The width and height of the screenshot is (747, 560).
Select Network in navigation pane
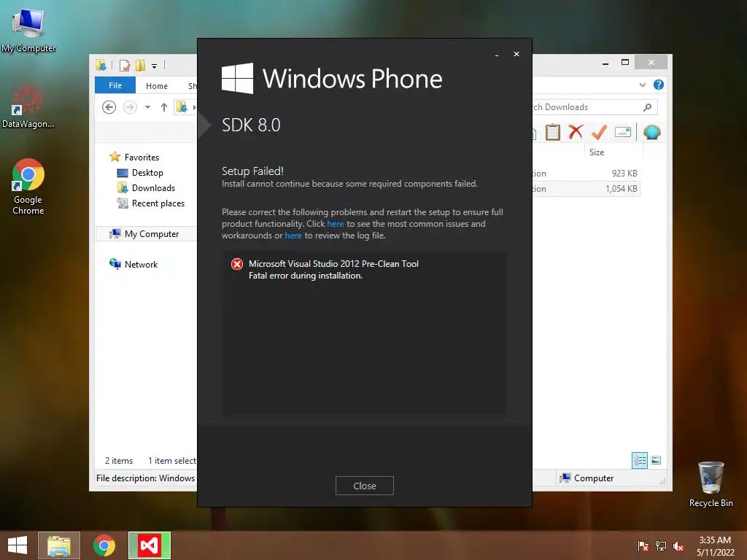point(141,264)
